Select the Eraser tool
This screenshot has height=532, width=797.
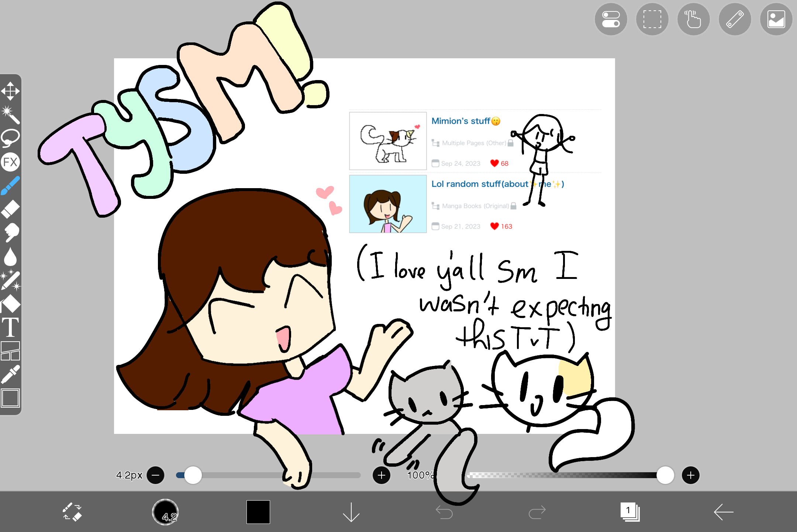tap(11, 208)
